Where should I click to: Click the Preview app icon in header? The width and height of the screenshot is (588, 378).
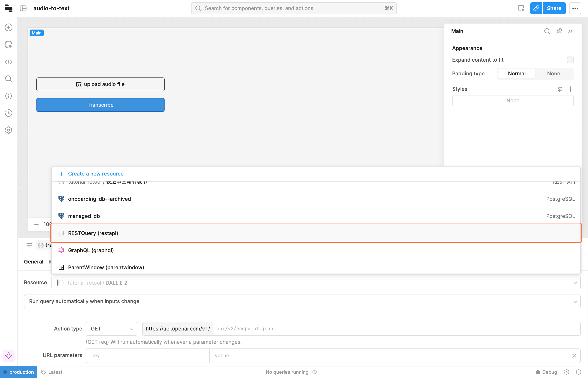point(521,8)
